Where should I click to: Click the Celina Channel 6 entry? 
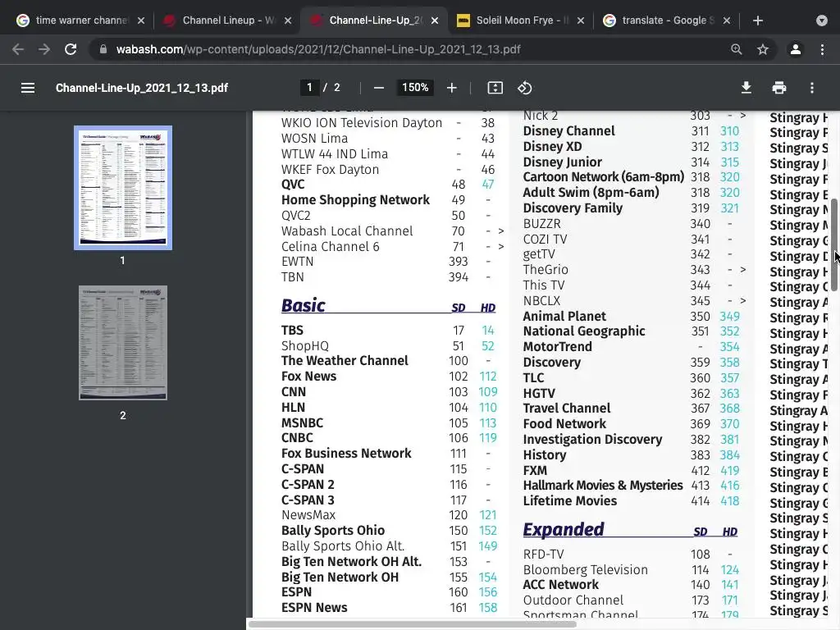click(330, 246)
